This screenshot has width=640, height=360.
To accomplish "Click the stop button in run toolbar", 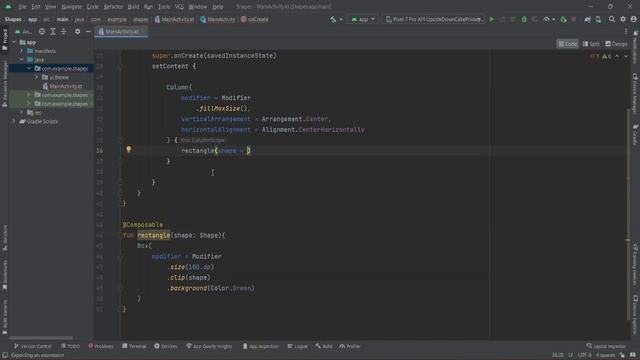I will [573, 19].
